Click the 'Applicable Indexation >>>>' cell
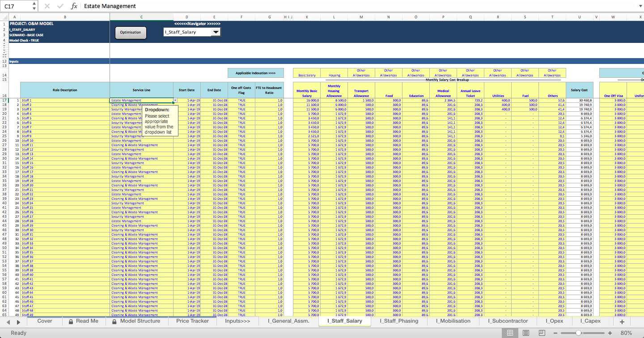This screenshot has height=338, width=644. 256,73
